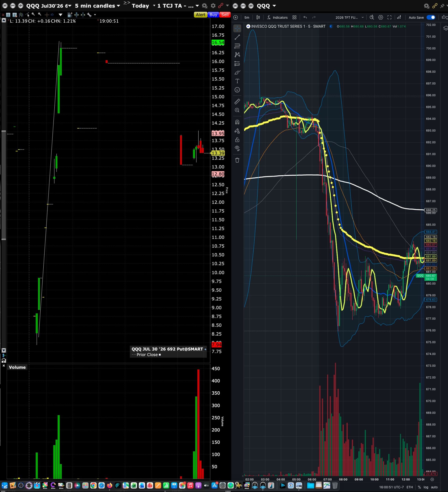The width and height of the screenshot is (448, 492).
Task: Hide all drawings with eye icon
Action: pyautogui.click(x=237, y=148)
